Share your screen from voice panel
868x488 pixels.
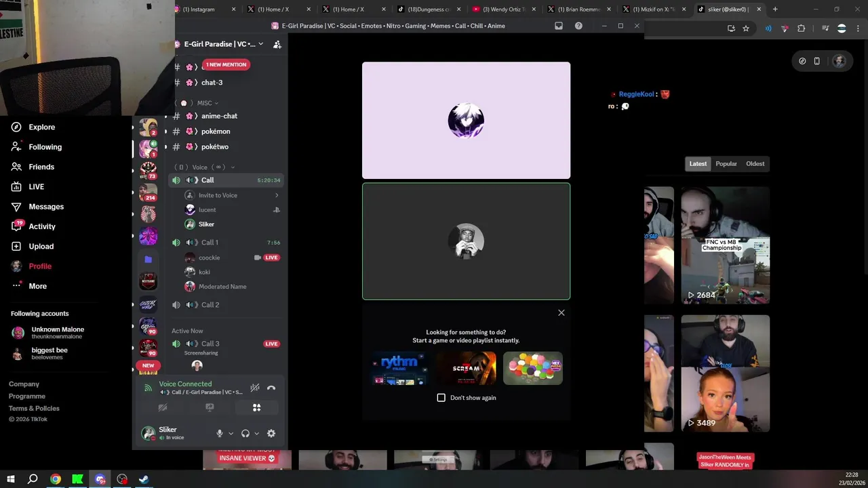[x=210, y=407]
